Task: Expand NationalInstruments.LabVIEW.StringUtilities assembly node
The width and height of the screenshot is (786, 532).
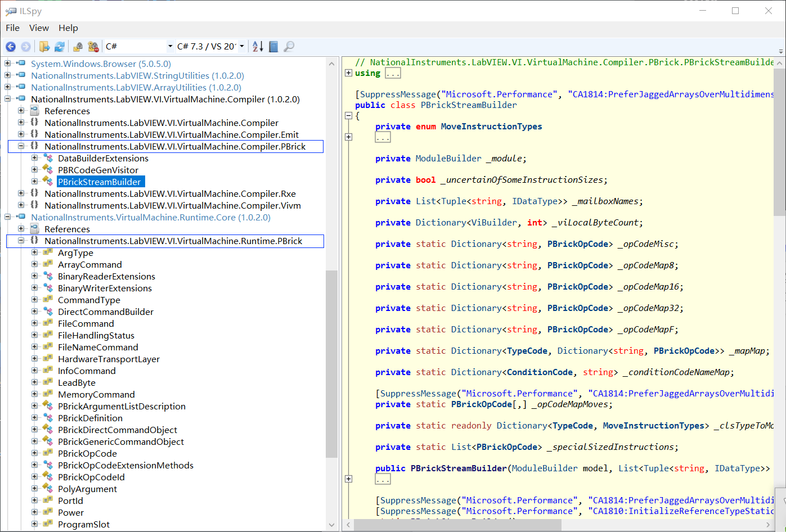Action: pos(8,75)
